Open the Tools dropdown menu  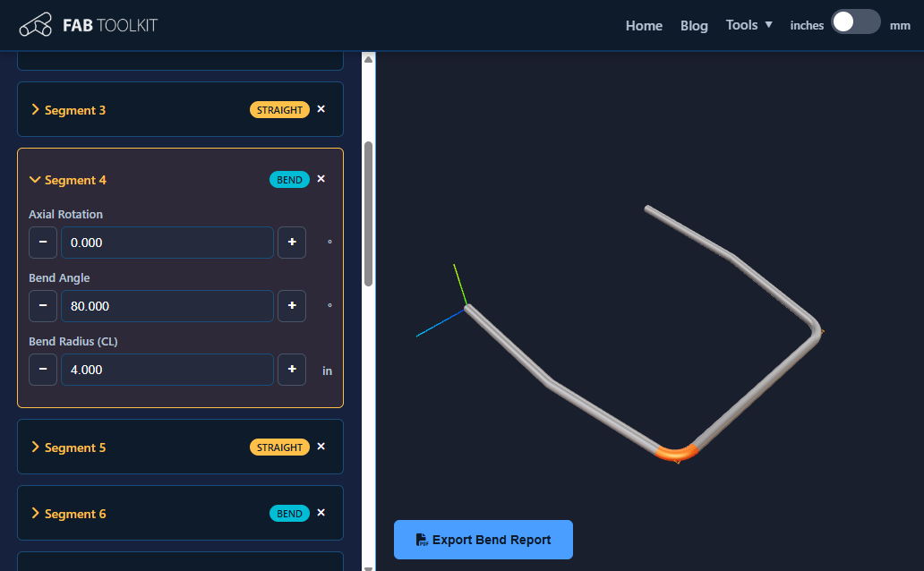pos(749,25)
